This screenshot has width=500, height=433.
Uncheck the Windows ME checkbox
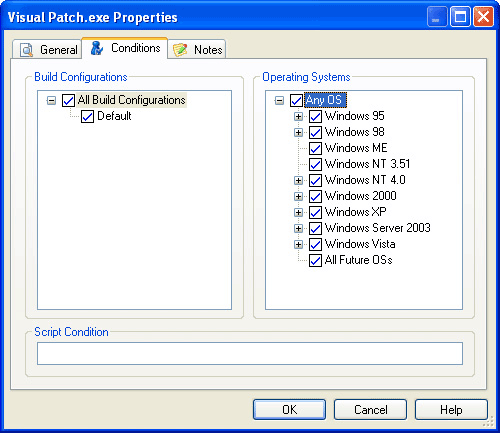[x=315, y=148]
